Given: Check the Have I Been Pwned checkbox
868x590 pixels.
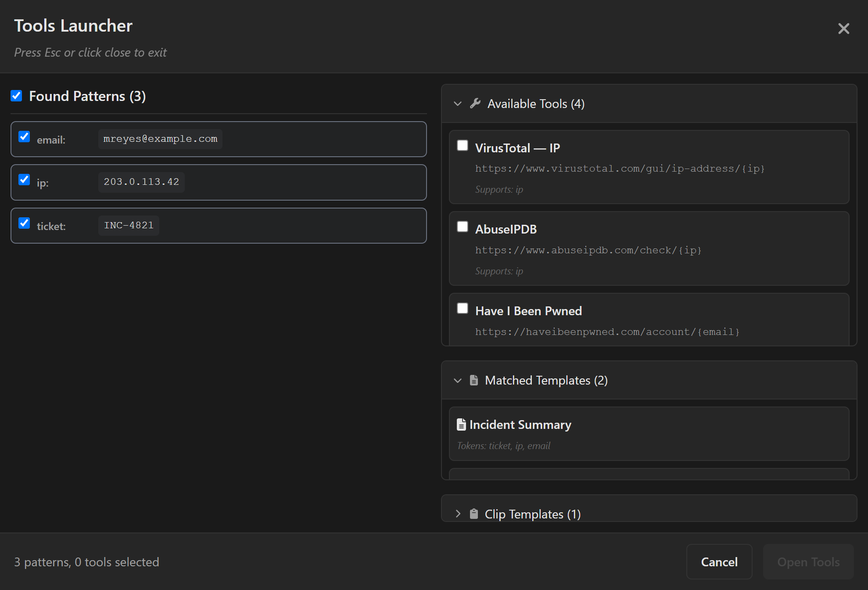Looking at the screenshot, I should 463,308.
